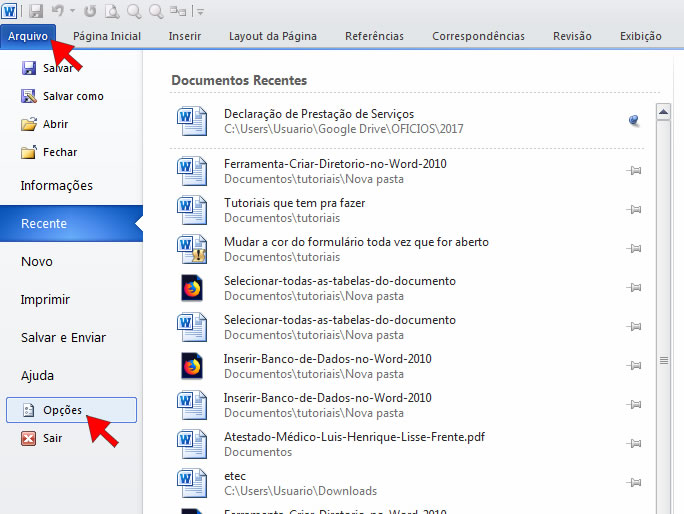Switch to Página Inicial tab
Screen dimensions: 684x514
(x=107, y=36)
